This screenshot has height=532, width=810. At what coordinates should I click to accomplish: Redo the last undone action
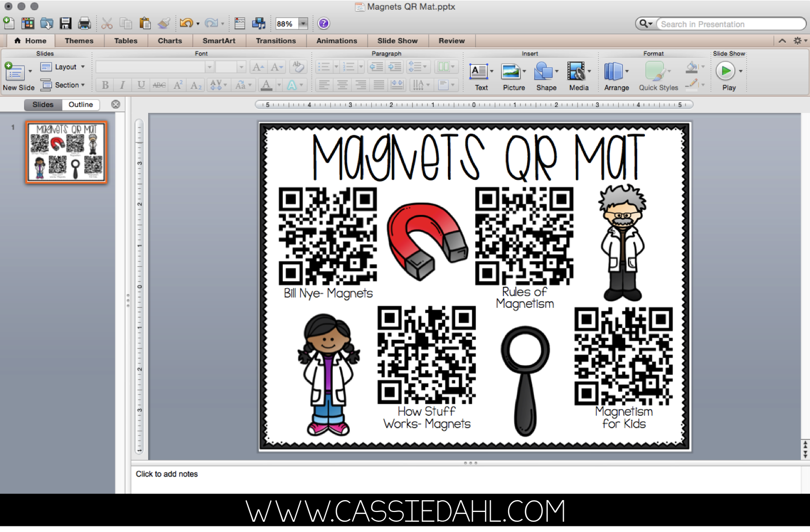click(x=211, y=23)
